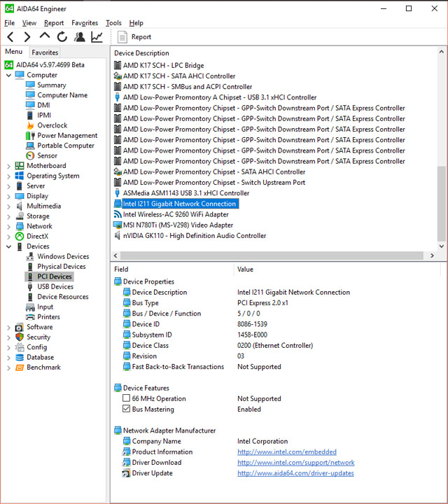The image size is (448, 504).
Task: Go forward with the right arrow toolbar icon
Action: [x=27, y=37]
